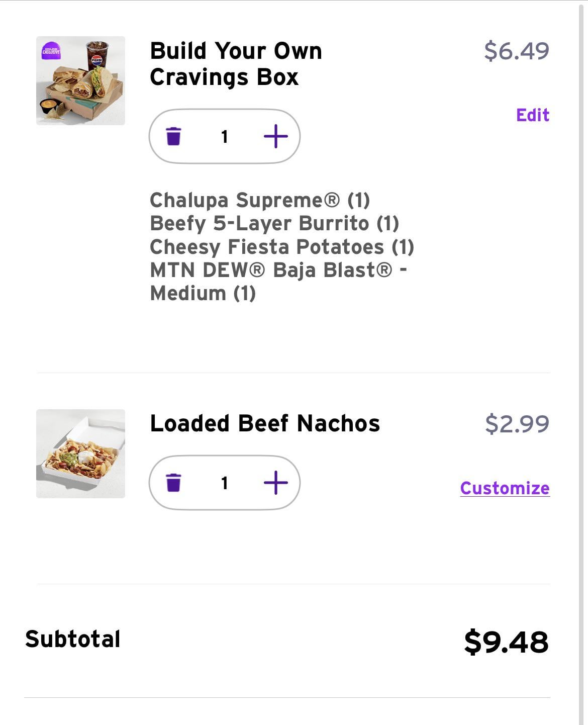
Task: Select the Loaded Beef Nachos title
Action: [265, 423]
